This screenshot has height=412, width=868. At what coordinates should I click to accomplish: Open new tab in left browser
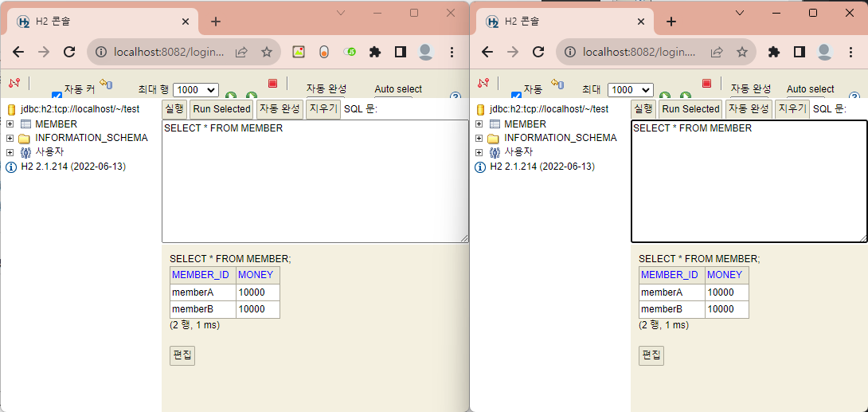pos(216,22)
